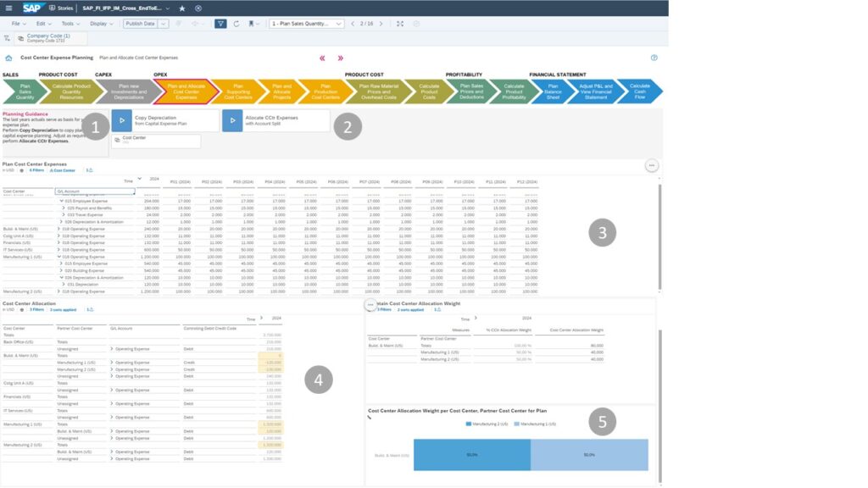Toggle fullscreen view icon
Viewport: 868px width, 488px height.
400,24
